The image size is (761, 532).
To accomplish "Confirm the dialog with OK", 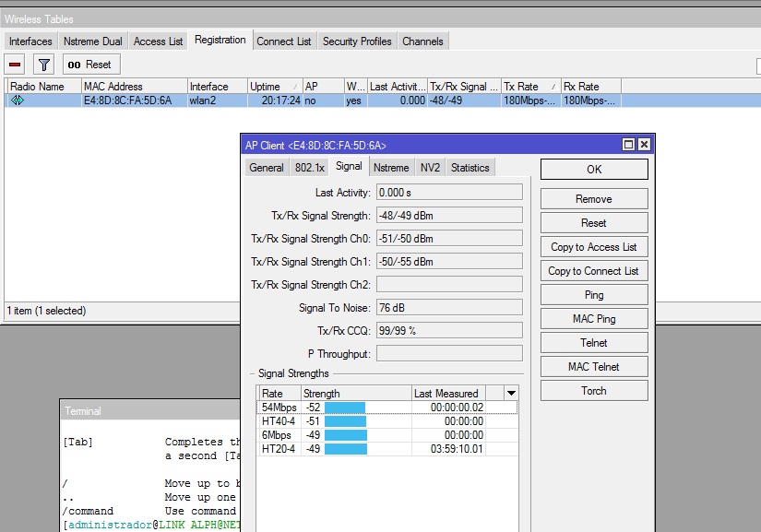I will tap(593, 170).
